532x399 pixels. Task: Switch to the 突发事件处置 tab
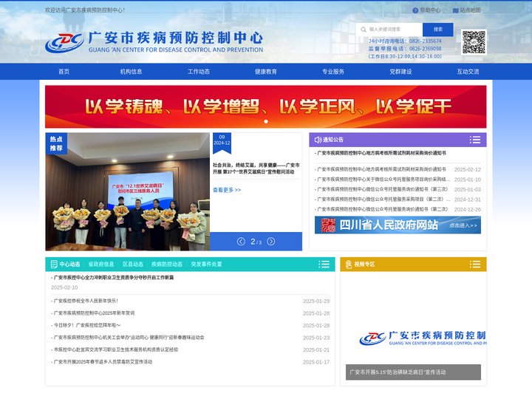point(206,265)
